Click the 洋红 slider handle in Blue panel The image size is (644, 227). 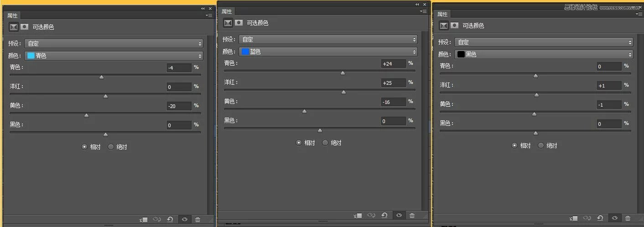tap(343, 92)
